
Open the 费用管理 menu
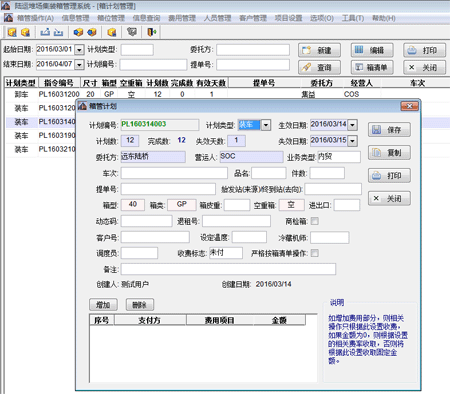pos(182,18)
